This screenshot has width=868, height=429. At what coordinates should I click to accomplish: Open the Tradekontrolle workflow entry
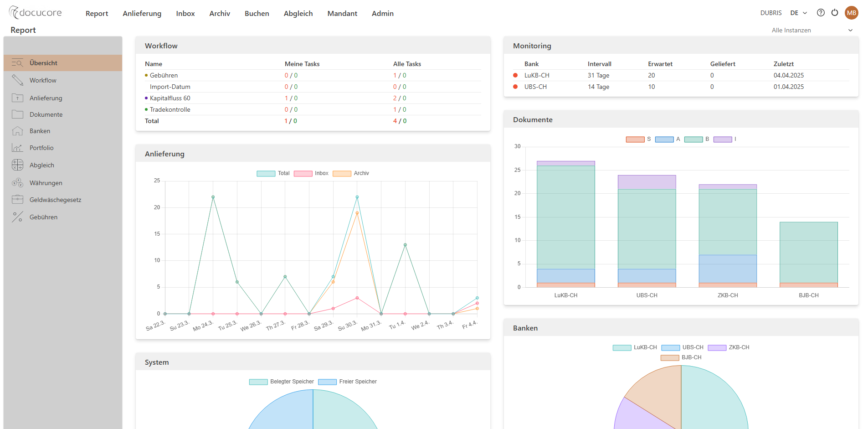coord(170,109)
